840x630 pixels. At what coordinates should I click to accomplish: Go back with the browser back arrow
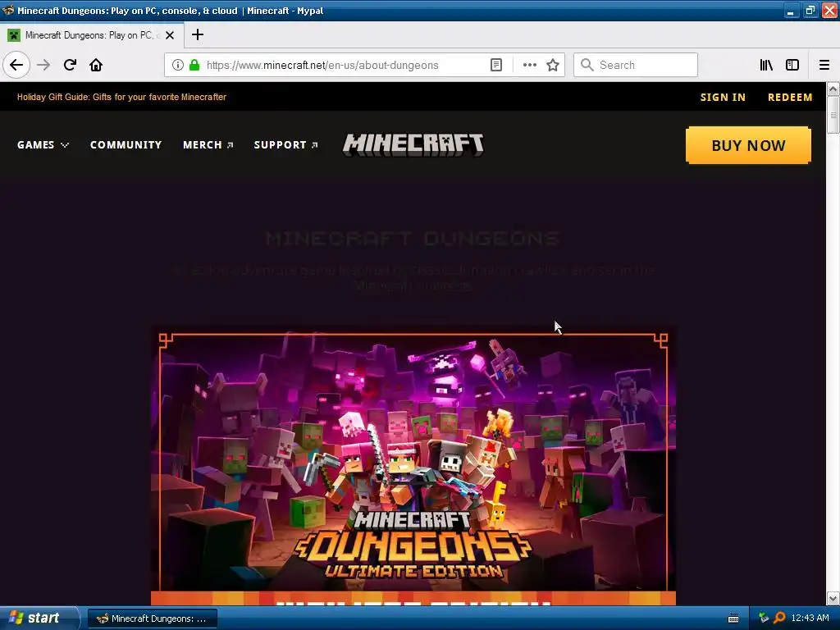point(16,65)
